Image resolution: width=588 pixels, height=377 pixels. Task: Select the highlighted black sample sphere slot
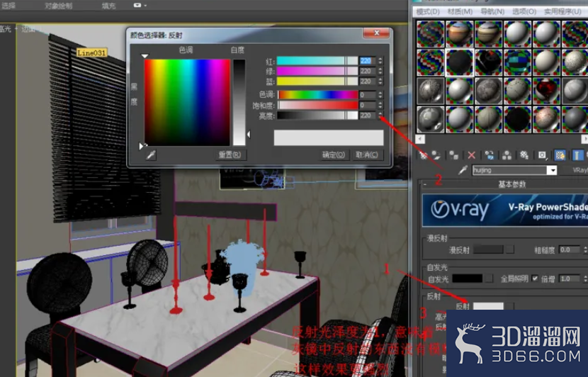click(459, 62)
